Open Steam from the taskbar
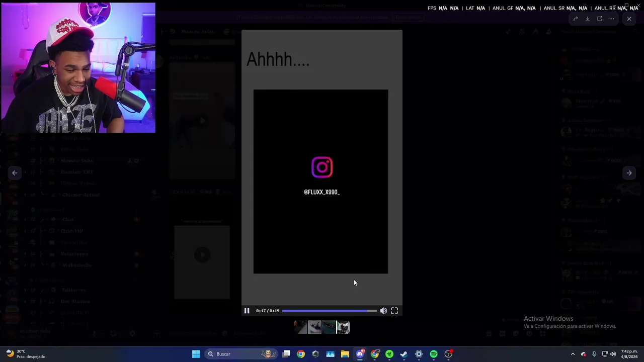Viewport: 644px width, 362px height. [404, 354]
